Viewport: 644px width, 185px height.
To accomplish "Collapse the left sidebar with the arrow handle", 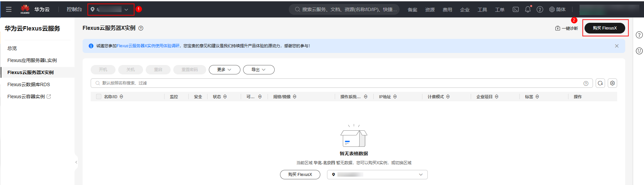I will point(76,162).
